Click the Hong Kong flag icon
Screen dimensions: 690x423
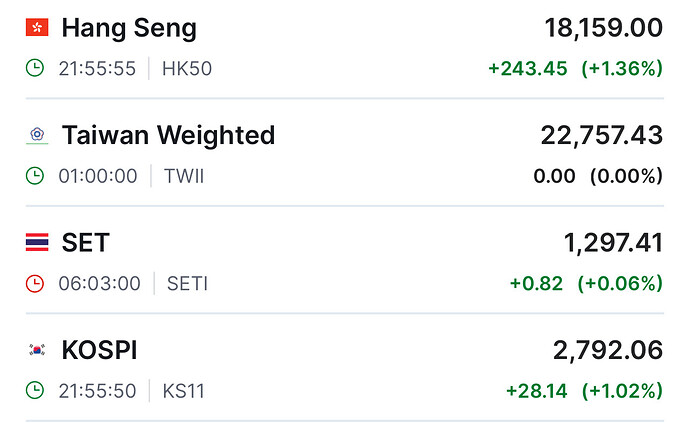(37, 28)
